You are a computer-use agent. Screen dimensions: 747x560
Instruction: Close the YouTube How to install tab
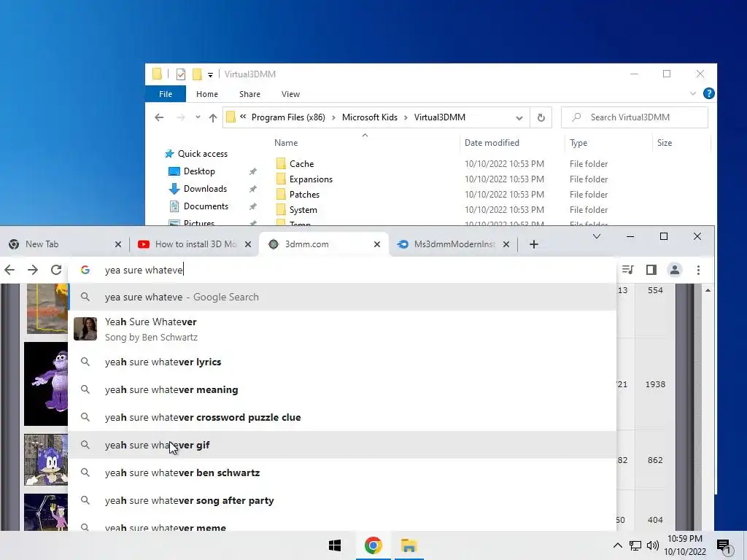[x=248, y=244]
